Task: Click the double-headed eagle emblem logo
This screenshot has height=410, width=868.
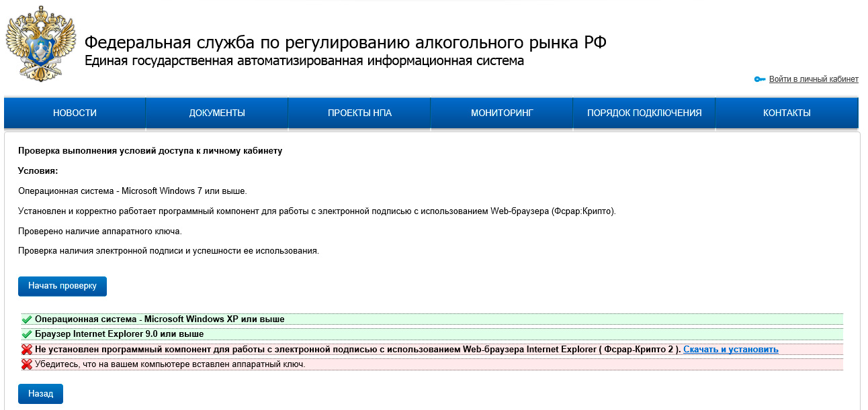Action: [x=40, y=45]
